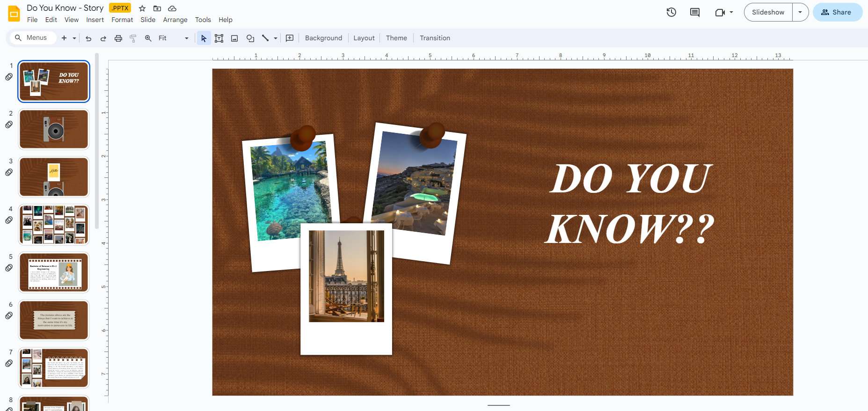
Task: Click the presentation title Do You Know - Story
Action: [65, 8]
